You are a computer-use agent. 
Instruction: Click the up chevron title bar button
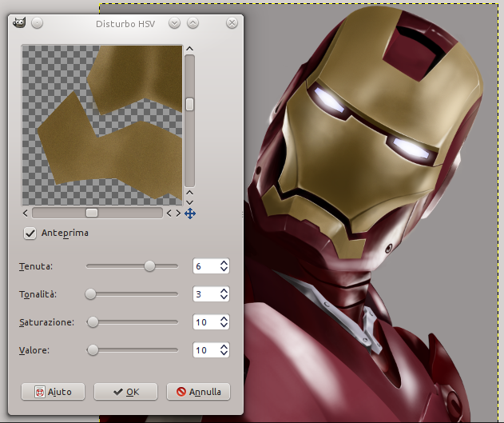[x=192, y=23]
